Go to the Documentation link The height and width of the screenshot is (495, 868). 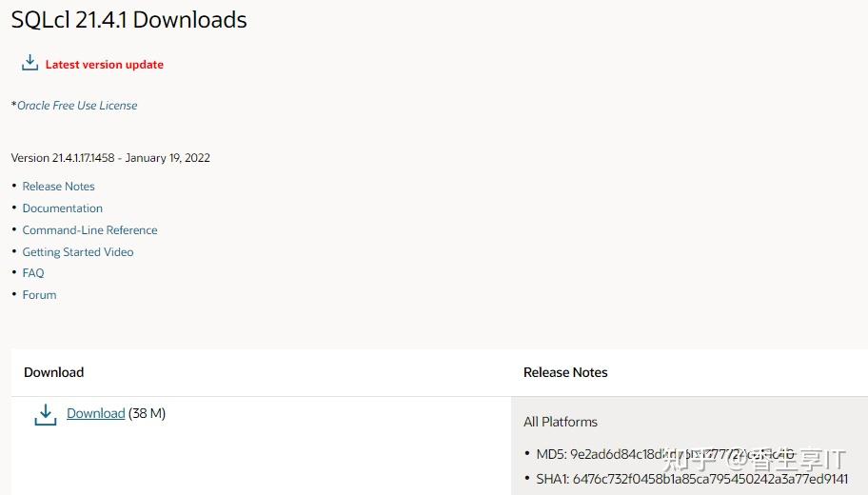tap(63, 208)
